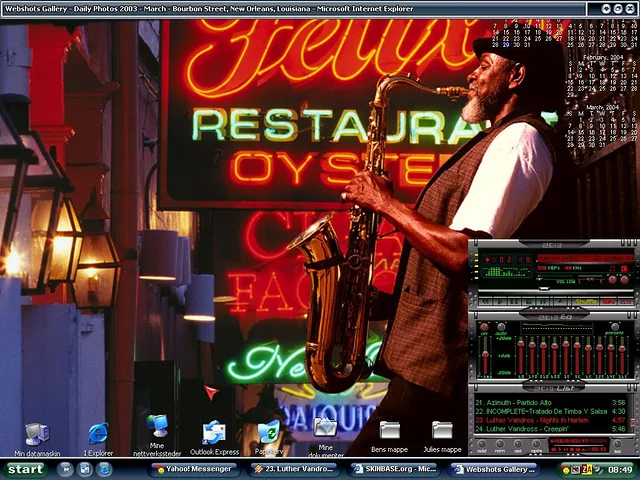Toggle the equalizer 'on' knob
The height and width of the screenshot is (480, 640).
pyautogui.click(x=484, y=327)
